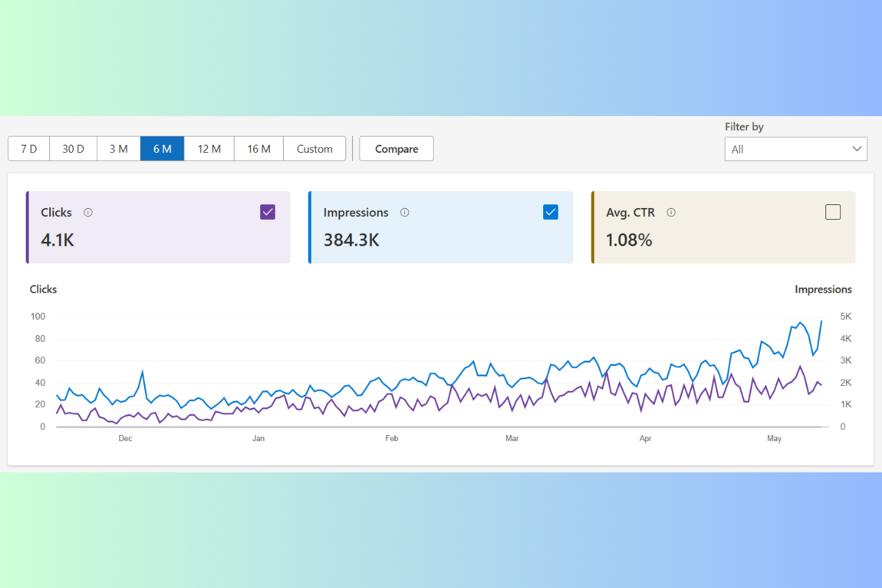Click the Mar label on chart axis

pyautogui.click(x=512, y=439)
